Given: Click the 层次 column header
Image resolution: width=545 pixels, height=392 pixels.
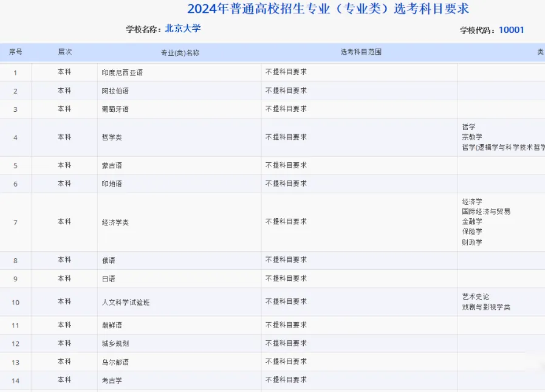Looking at the screenshot, I should 64,52.
